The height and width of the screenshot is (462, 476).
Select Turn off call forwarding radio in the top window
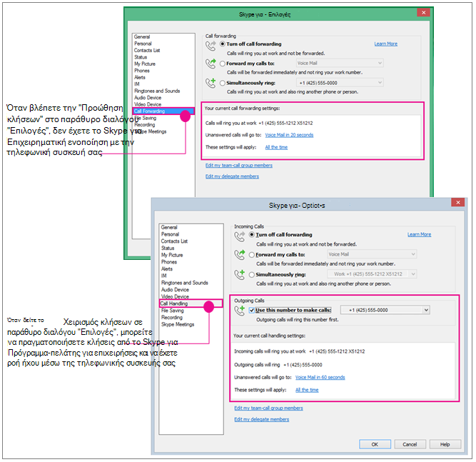[223, 44]
